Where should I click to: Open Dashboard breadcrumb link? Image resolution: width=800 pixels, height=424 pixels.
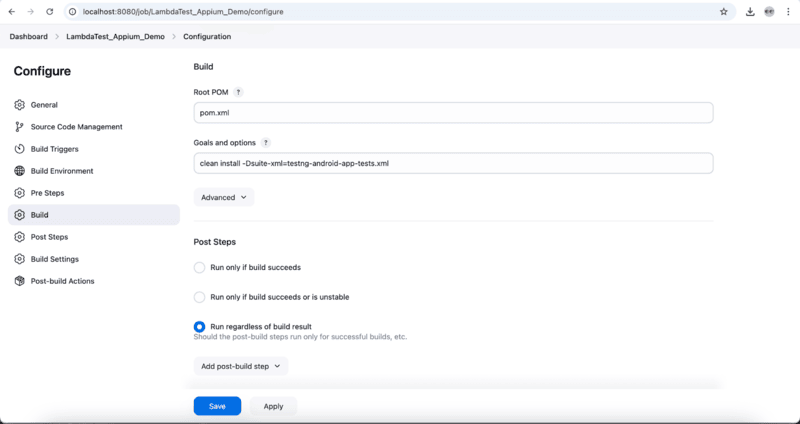point(29,37)
